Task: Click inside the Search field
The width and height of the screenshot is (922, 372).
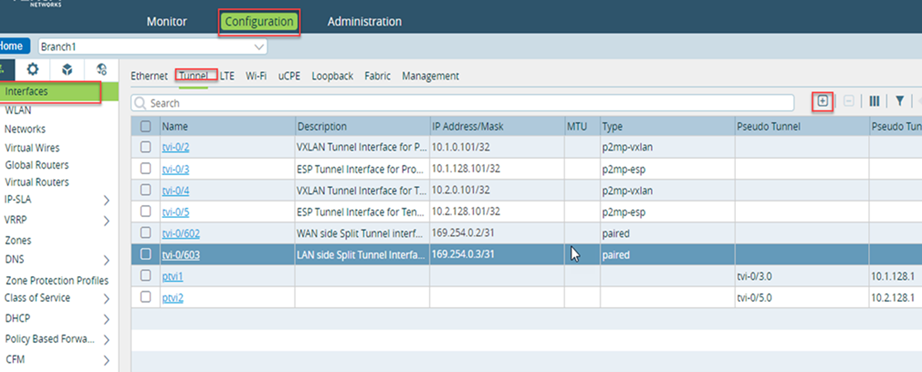Action: point(462,103)
